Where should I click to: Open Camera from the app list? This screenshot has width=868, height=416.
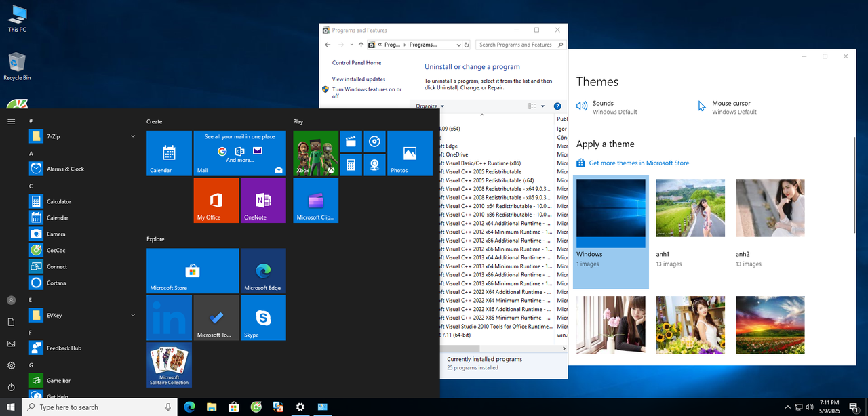(x=83, y=234)
